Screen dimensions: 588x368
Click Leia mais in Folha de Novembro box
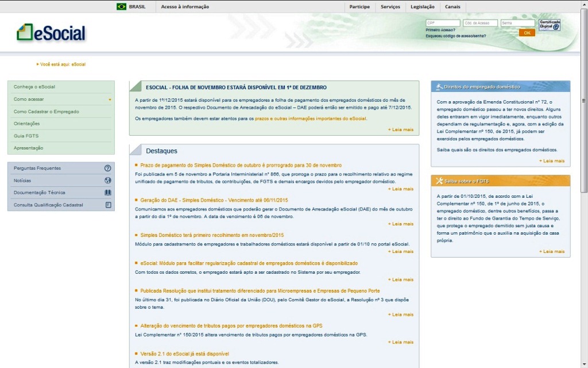[401, 129]
